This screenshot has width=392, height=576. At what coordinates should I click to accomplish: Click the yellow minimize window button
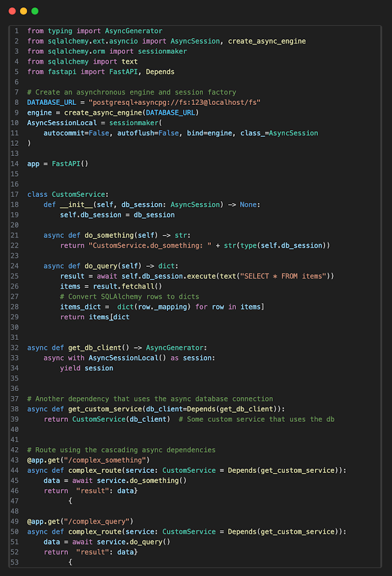click(x=23, y=11)
